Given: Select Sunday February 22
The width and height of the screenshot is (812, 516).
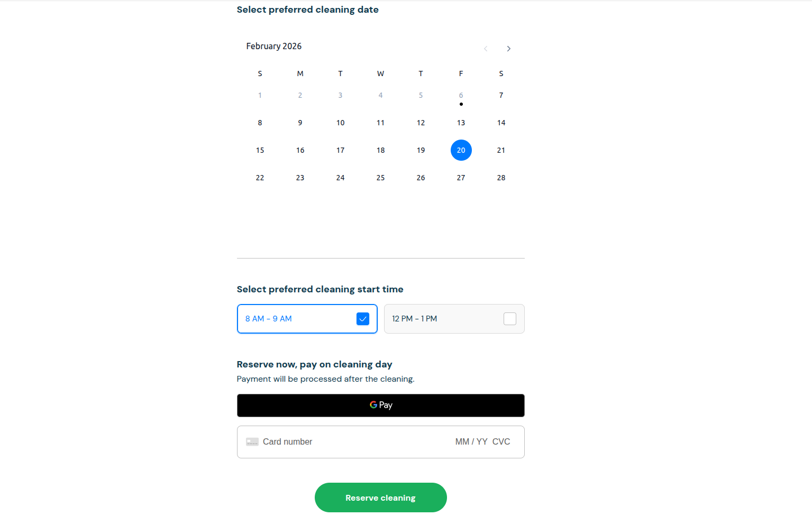Looking at the screenshot, I should pos(260,178).
